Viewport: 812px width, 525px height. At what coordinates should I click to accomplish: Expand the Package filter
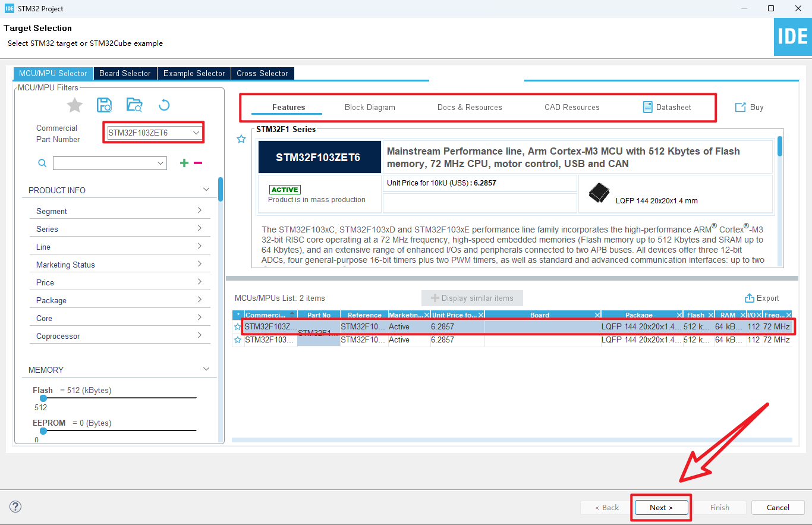coord(199,300)
